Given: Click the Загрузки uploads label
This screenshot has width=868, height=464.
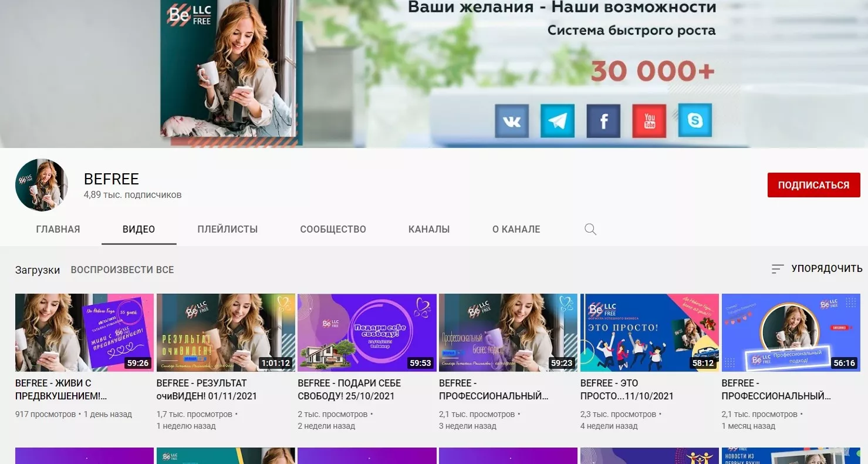Looking at the screenshot, I should [38, 270].
